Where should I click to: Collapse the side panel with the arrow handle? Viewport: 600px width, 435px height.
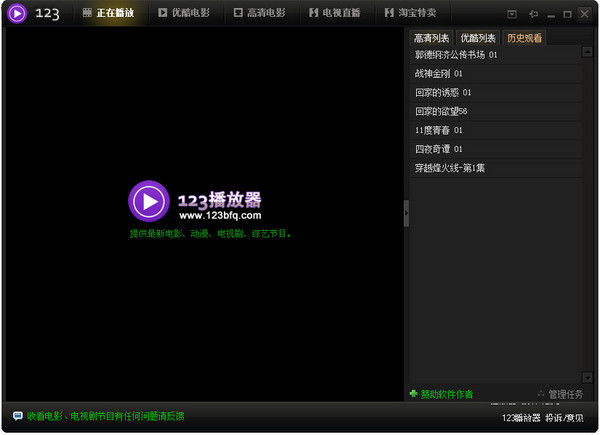(406, 213)
